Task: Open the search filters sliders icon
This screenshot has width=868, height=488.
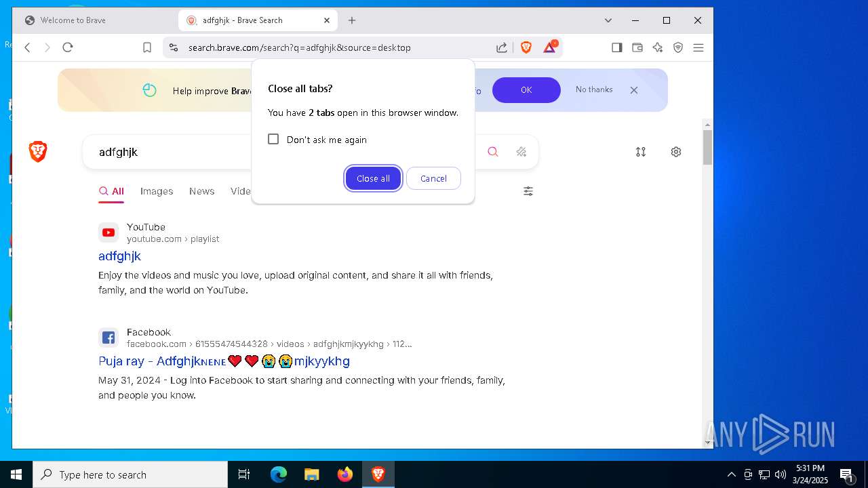Action: (528, 191)
